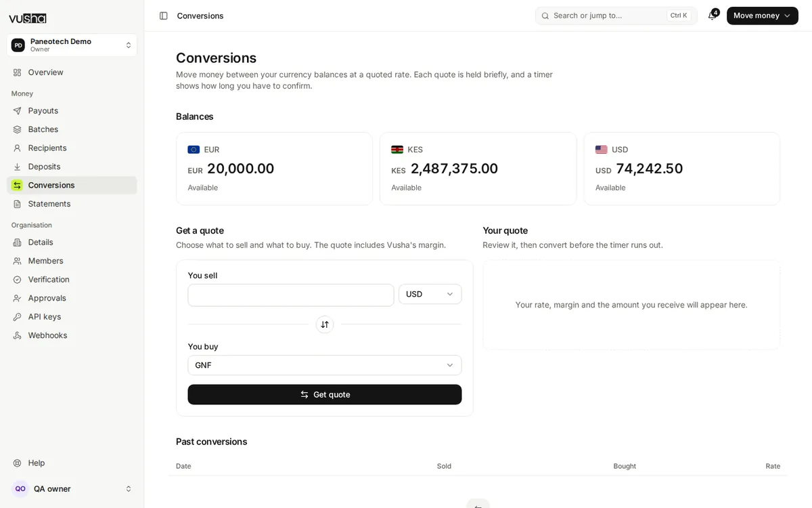Swap sell and buy currencies
Image resolution: width=812 pixels, height=508 pixels.
click(x=325, y=324)
